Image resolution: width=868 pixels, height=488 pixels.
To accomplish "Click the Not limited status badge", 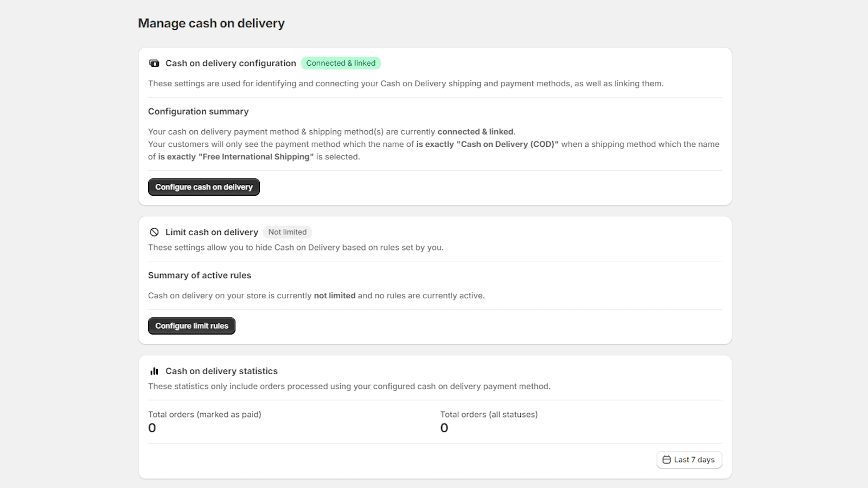I will pos(287,232).
